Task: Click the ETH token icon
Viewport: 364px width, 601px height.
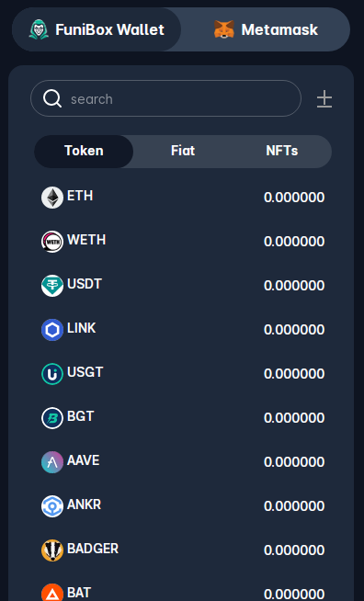Action: [52, 198]
